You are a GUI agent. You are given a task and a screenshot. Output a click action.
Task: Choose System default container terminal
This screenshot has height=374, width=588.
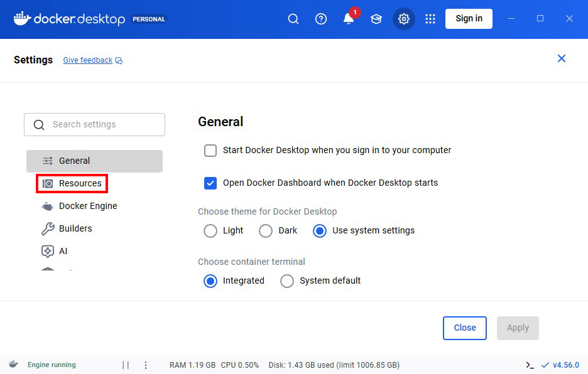(287, 280)
